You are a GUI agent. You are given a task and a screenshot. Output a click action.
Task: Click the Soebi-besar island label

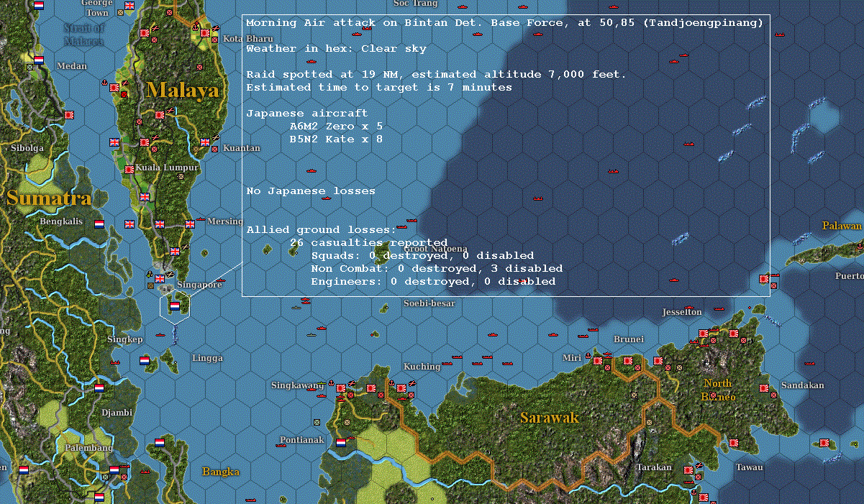click(429, 303)
